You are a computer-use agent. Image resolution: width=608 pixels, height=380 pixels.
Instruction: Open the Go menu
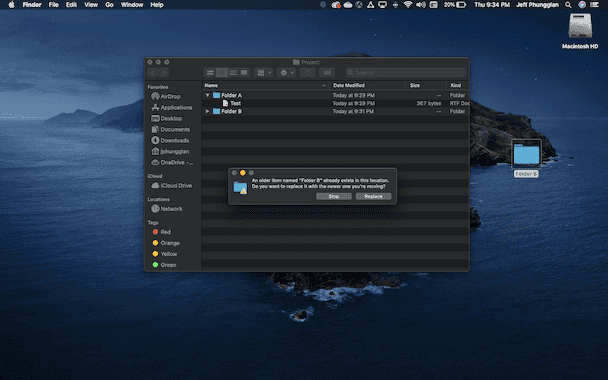click(109, 5)
